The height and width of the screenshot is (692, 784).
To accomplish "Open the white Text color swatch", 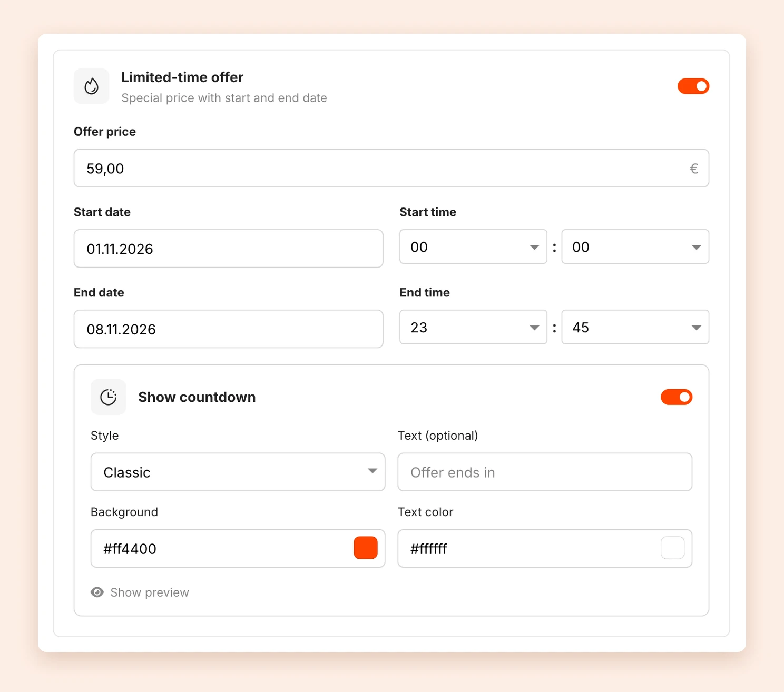I will coord(673,548).
